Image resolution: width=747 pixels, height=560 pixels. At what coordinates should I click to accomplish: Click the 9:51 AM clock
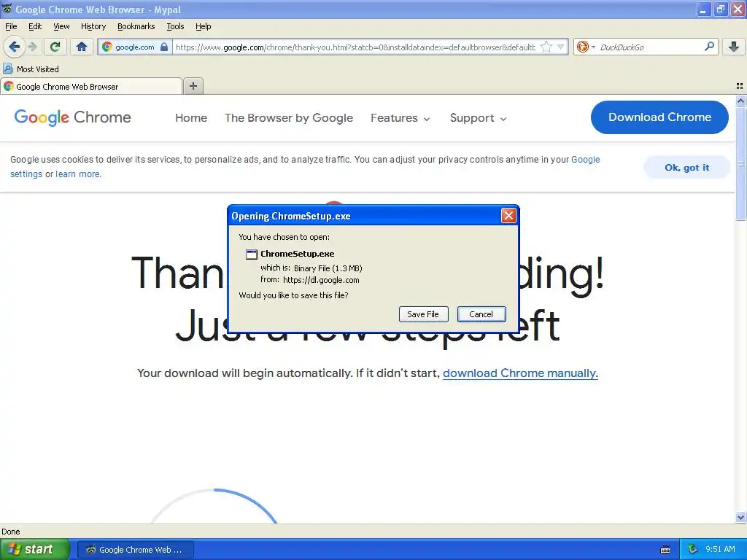tap(720, 549)
